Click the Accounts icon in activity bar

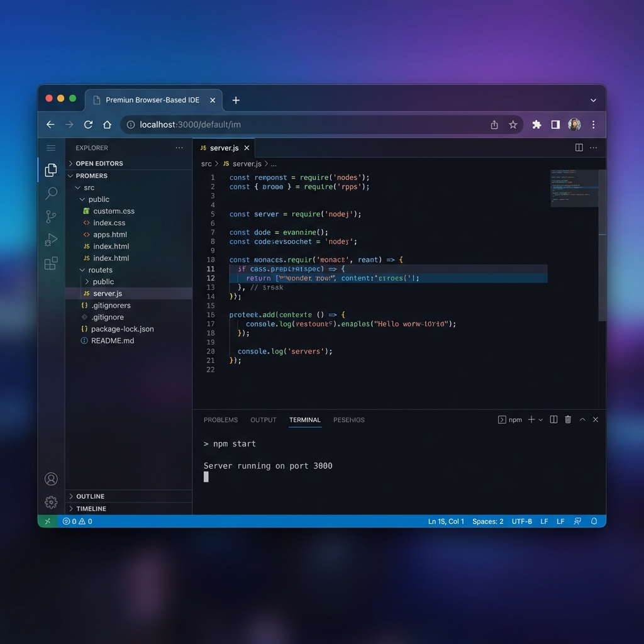click(51, 479)
